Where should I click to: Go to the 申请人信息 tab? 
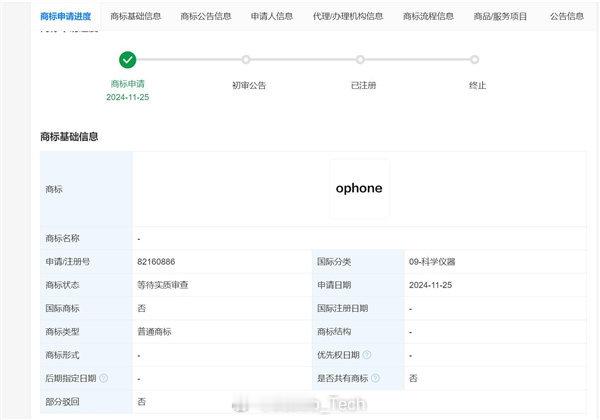pyautogui.click(x=272, y=16)
